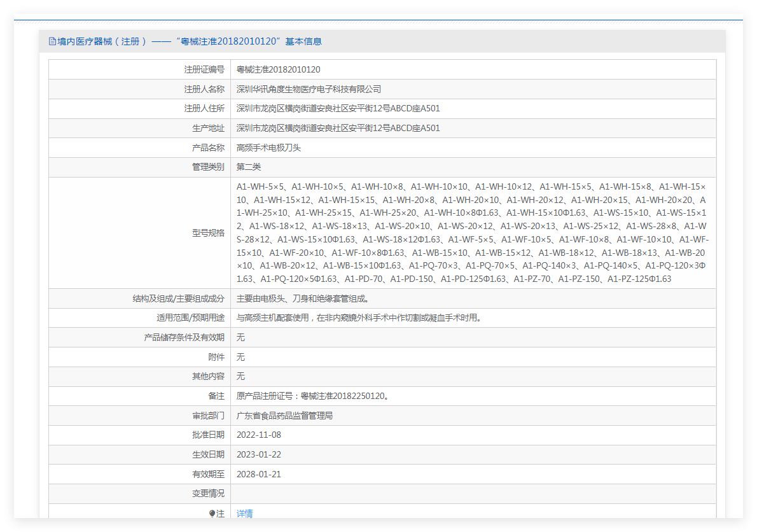Click the 无 value in 附件 row
Viewport: 757px width, 532px height.
point(240,357)
